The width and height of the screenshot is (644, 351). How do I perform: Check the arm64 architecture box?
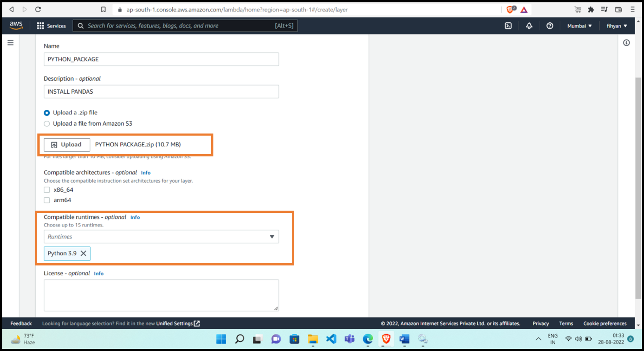click(47, 200)
